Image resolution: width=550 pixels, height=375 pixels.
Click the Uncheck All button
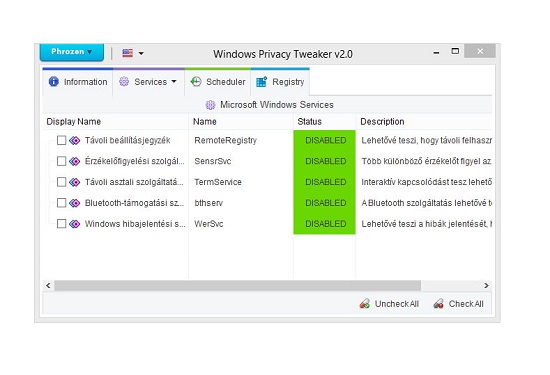pyautogui.click(x=389, y=304)
